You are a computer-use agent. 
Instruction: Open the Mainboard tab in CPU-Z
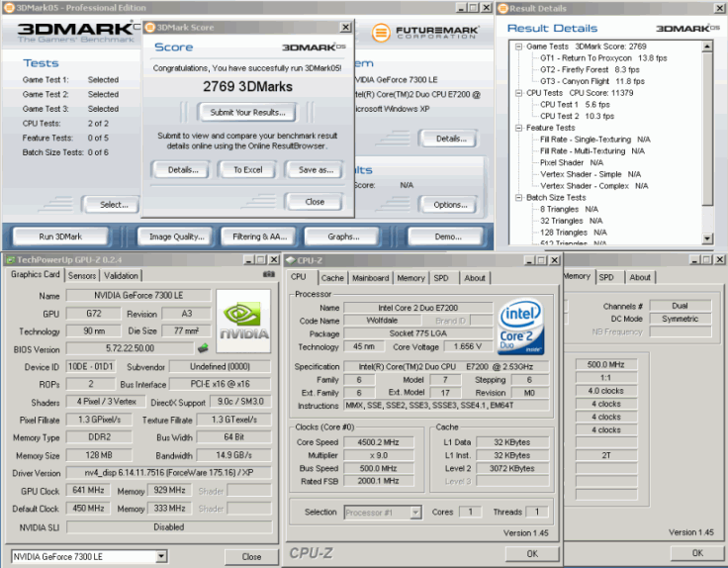coord(371,278)
